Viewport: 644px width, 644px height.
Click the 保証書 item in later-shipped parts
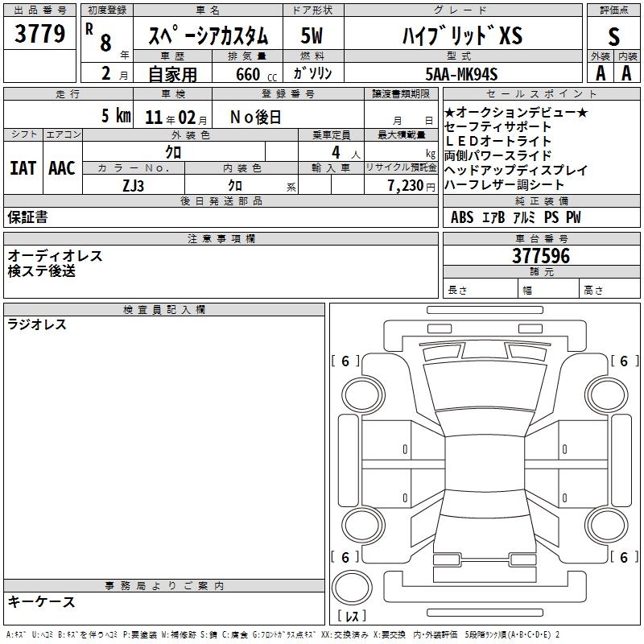coord(27,217)
